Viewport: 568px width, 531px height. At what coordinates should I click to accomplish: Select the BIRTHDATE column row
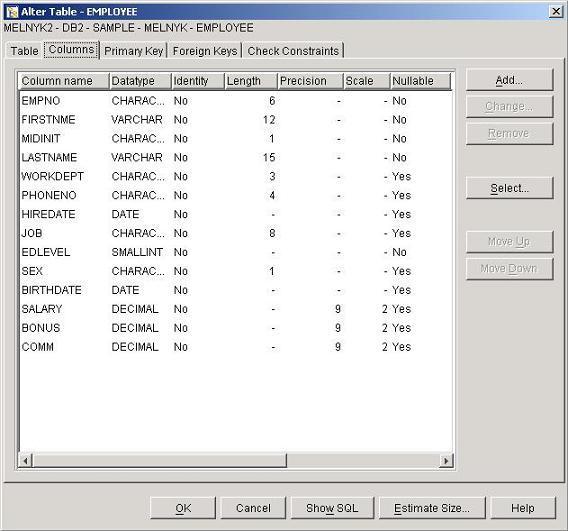[x=235, y=290]
